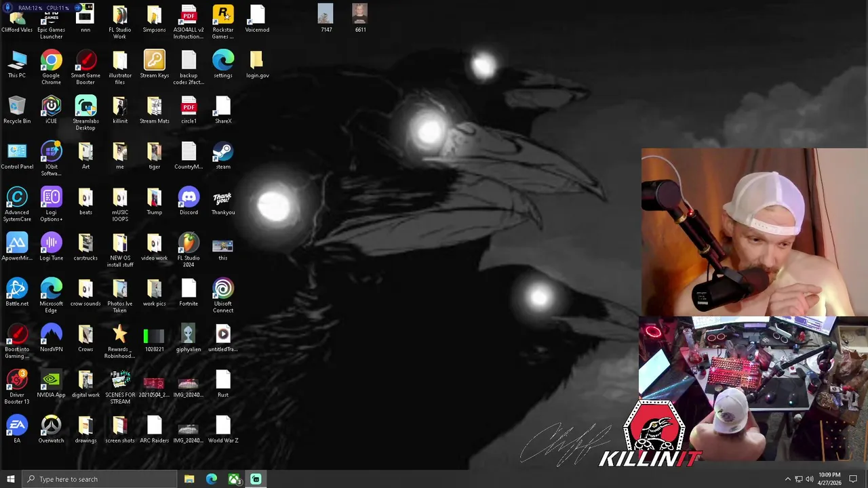The image size is (868, 488).
Task: Open the EA app shortcut
Action: coord(17,429)
